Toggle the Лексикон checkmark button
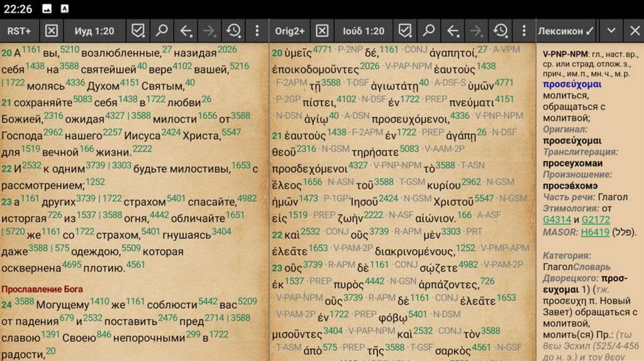 (566, 31)
